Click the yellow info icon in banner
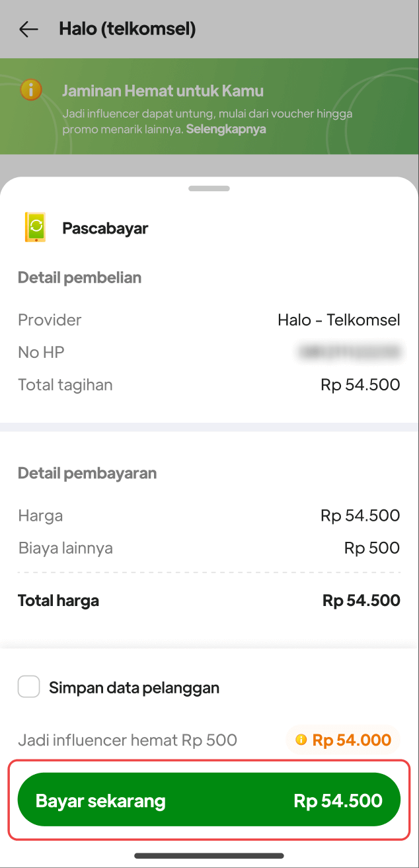This screenshot has height=868, width=419. pyautogui.click(x=31, y=89)
